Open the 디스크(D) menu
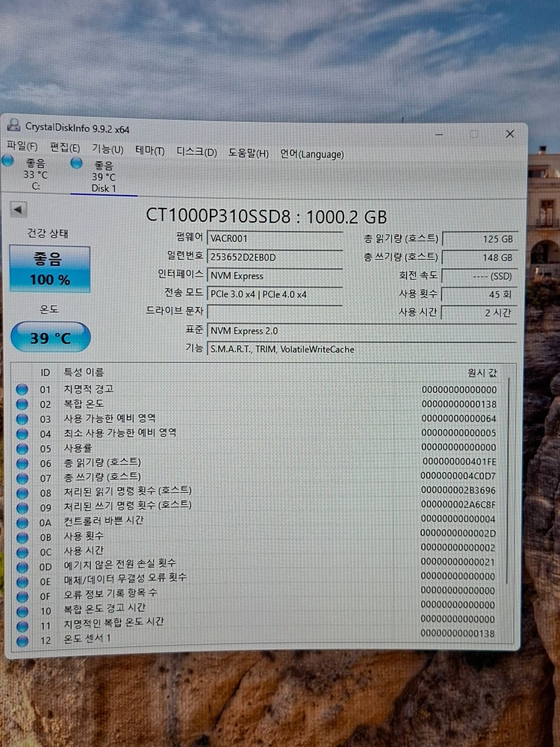 (196, 152)
